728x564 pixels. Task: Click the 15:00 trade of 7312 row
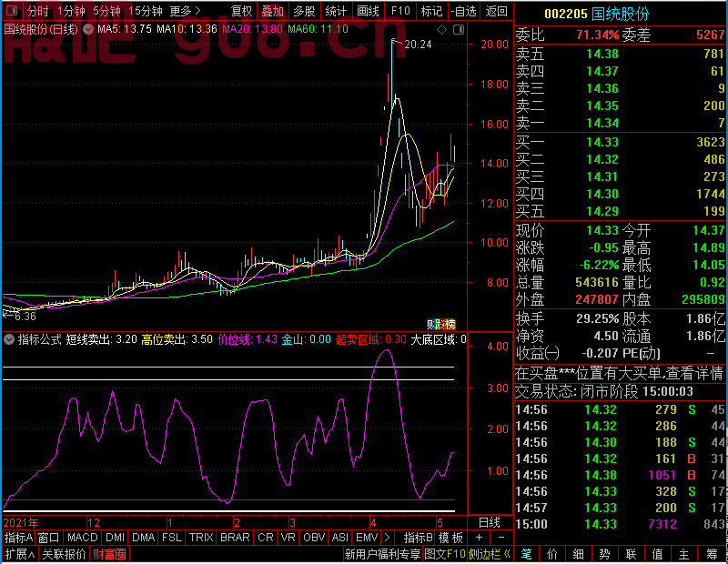pyautogui.click(x=620, y=524)
